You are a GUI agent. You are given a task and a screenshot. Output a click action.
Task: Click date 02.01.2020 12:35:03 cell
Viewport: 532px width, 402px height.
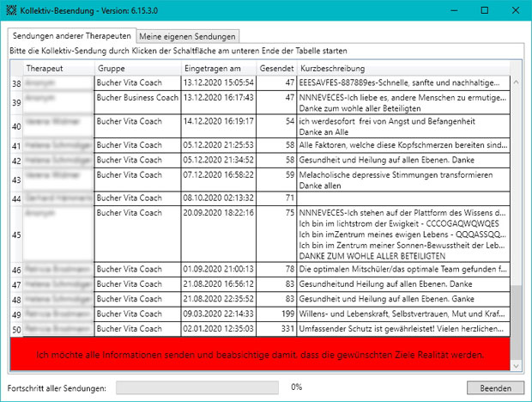point(219,329)
